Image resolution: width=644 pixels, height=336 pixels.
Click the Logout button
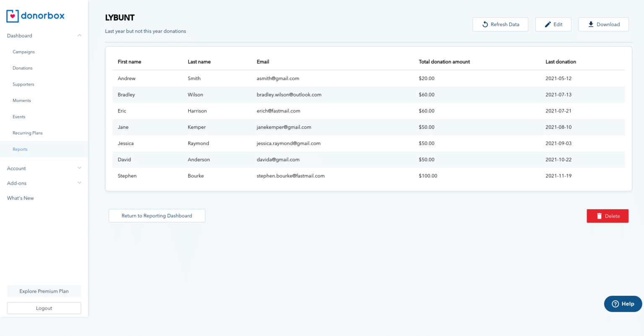point(44,307)
